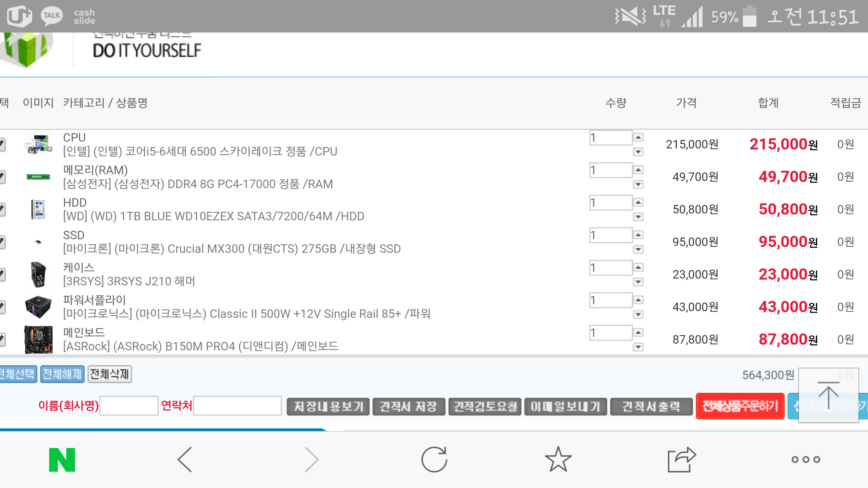Viewport: 868px width, 488px height.
Task: Toggle the HDD row selection checkbox
Action: pyautogui.click(x=2, y=209)
